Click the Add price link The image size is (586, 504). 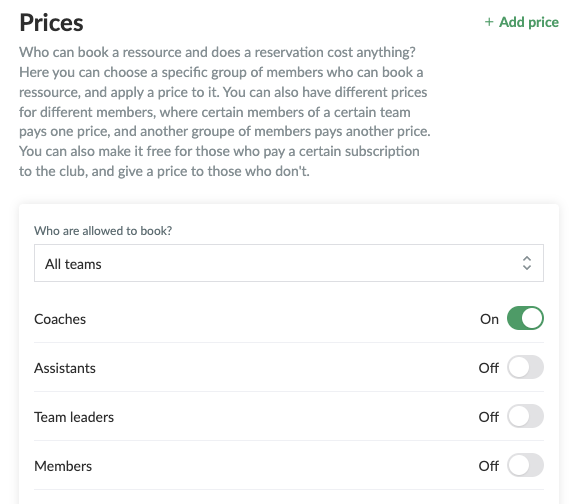pyautogui.click(x=522, y=22)
